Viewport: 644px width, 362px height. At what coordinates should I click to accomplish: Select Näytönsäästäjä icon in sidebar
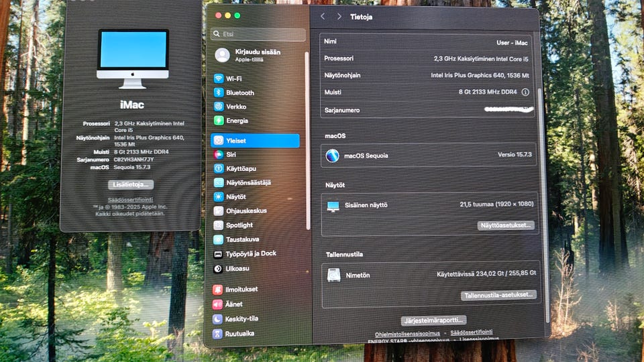click(x=219, y=182)
